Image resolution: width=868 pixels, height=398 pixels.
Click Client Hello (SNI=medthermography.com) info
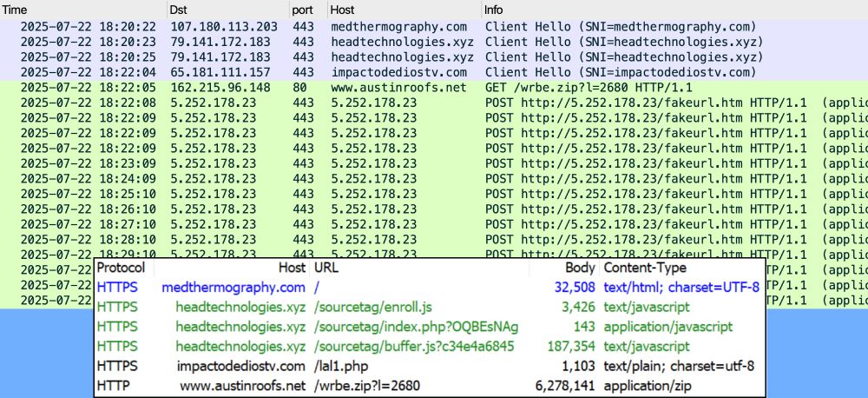click(x=621, y=27)
